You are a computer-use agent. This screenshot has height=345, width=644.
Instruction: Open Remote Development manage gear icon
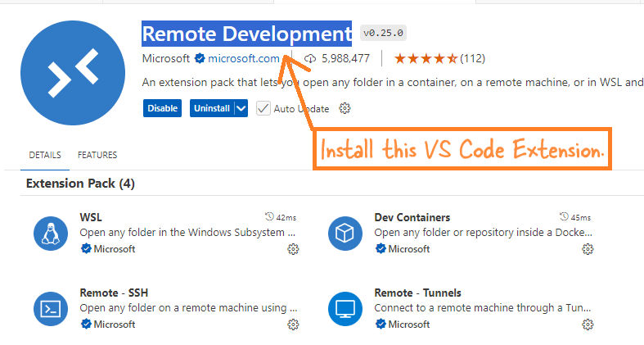click(x=345, y=108)
